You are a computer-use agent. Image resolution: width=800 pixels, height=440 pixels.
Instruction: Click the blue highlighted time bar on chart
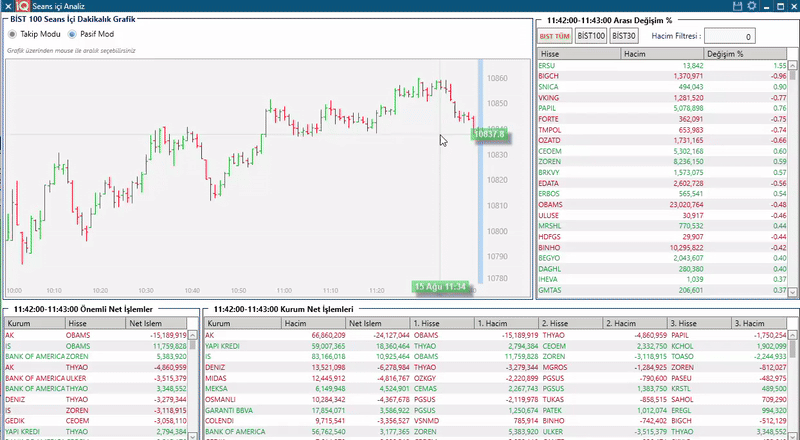click(x=480, y=171)
